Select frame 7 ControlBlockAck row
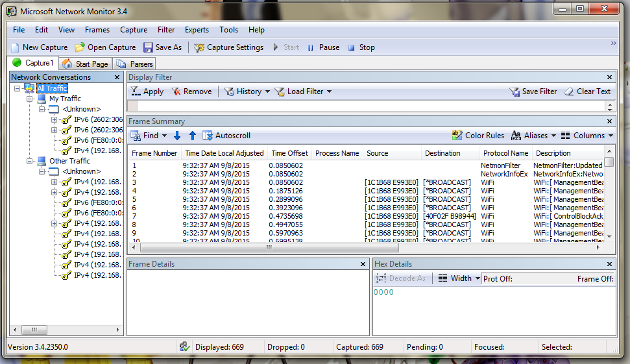 click(x=367, y=216)
